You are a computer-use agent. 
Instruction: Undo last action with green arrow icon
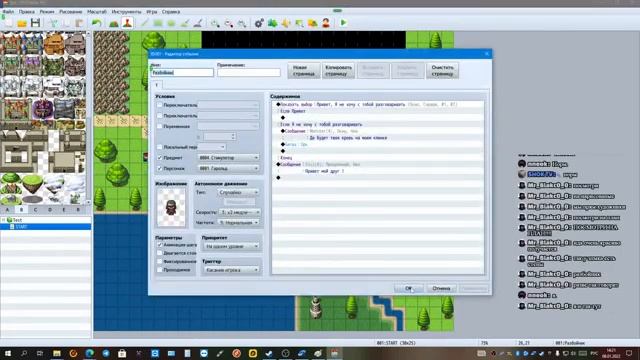(97, 23)
